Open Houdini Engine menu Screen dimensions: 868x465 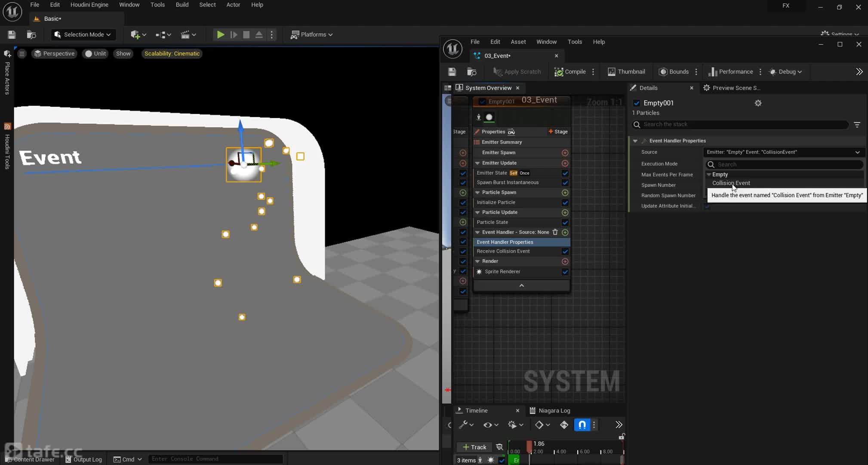coord(89,5)
